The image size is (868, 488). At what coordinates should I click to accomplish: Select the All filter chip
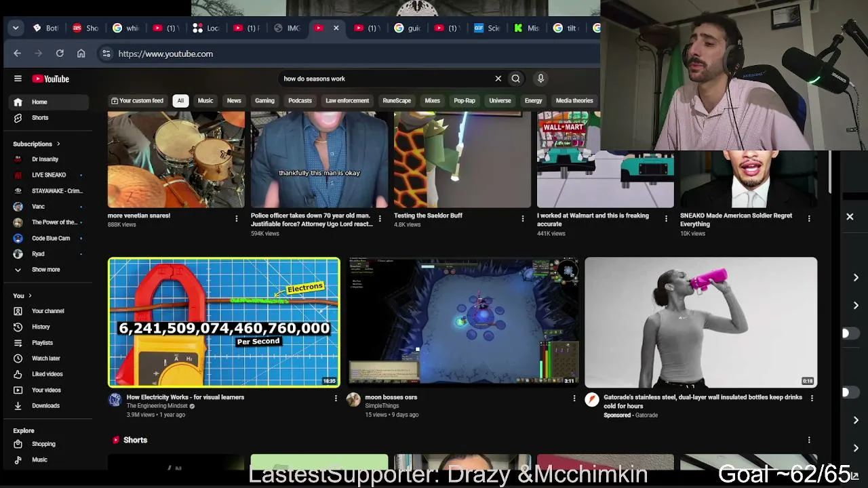[180, 101]
